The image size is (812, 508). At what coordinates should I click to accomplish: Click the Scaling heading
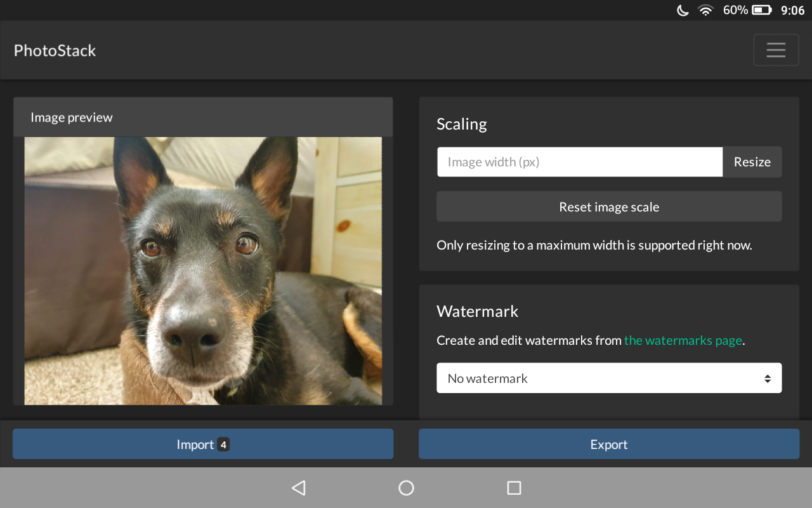point(462,124)
